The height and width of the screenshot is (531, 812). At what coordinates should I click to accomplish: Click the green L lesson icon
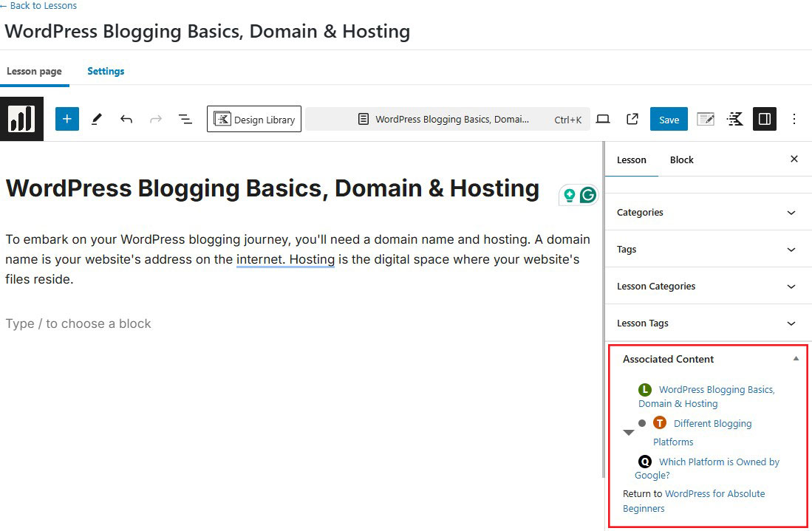(x=645, y=390)
